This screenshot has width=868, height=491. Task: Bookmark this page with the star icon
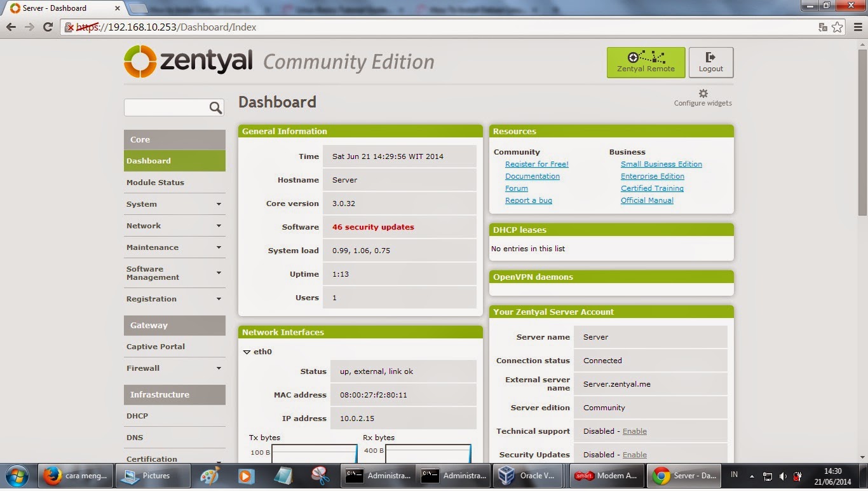pyautogui.click(x=837, y=27)
